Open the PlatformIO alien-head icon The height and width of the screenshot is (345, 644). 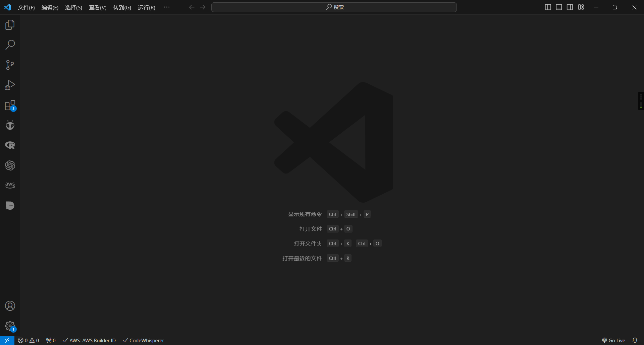(x=10, y=125)
